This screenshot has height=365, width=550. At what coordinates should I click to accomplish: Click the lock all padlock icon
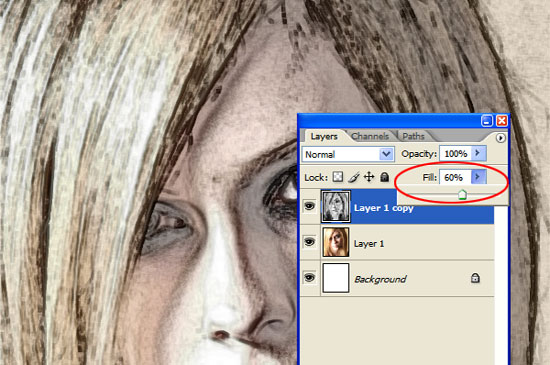tap(385, 177)
